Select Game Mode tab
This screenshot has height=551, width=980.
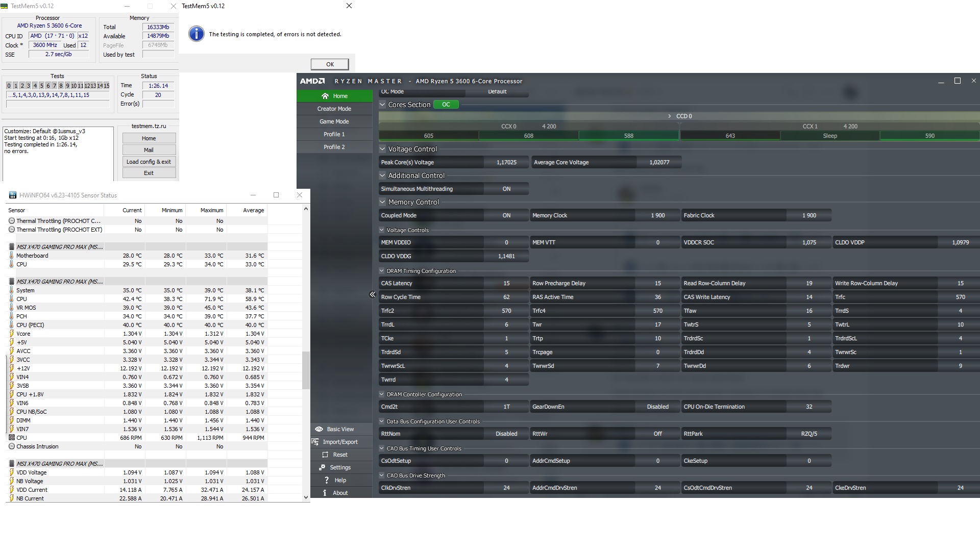(x=334, y=121)
